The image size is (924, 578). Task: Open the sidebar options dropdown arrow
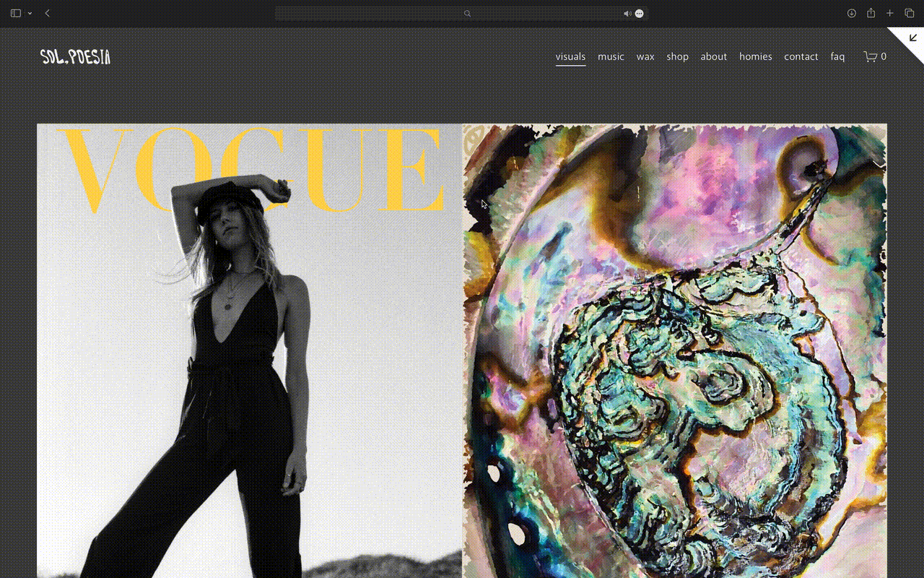click(x=30, y=13)
